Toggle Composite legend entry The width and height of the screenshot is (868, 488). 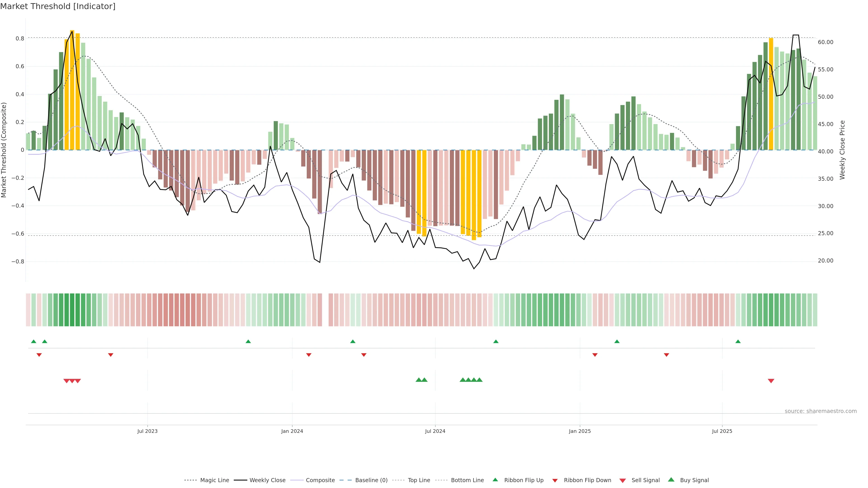click(320, 480)
